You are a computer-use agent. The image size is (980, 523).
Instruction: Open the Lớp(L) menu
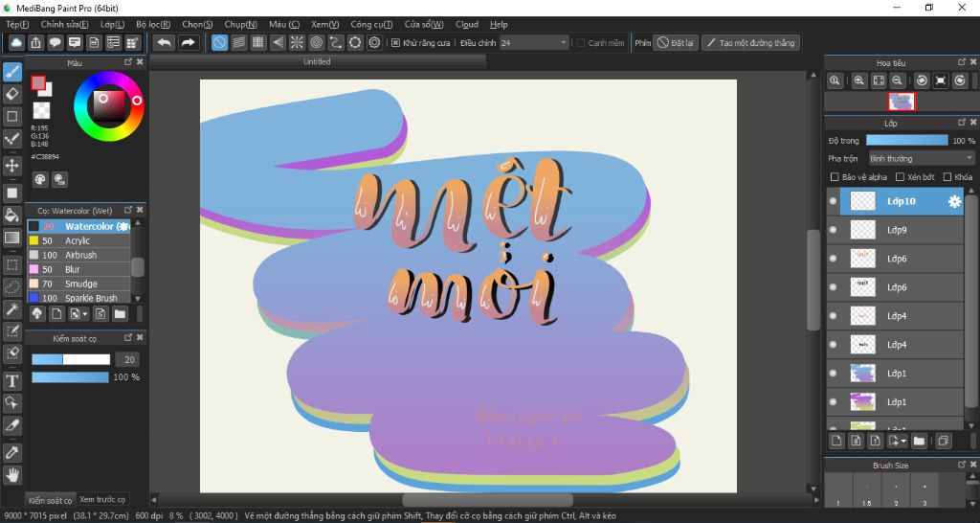113,24
